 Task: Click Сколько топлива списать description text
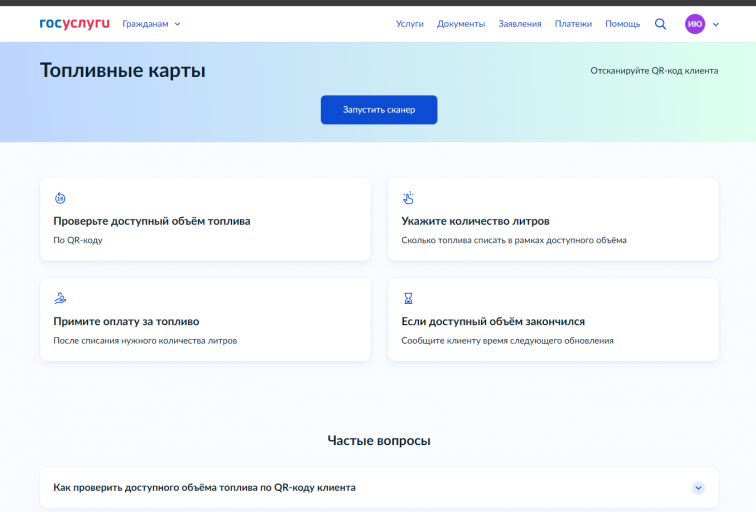pos(513,240)
